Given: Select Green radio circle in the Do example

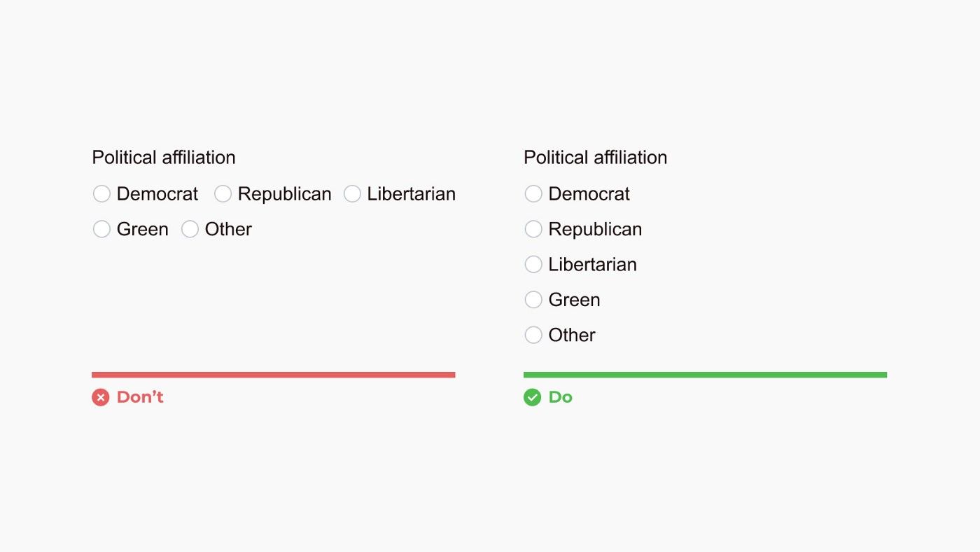Looking at the screenshot, I should (533, 300).
